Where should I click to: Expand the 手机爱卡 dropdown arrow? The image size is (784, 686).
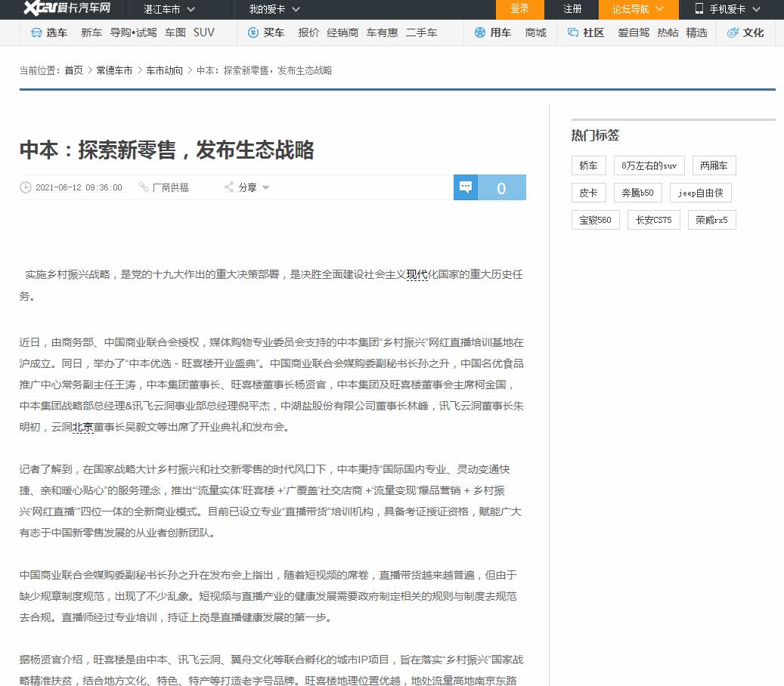click(757, 9)
